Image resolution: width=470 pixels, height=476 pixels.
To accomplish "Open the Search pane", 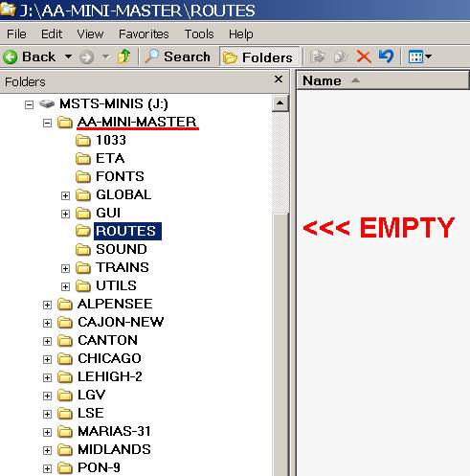I will (177, 57).
